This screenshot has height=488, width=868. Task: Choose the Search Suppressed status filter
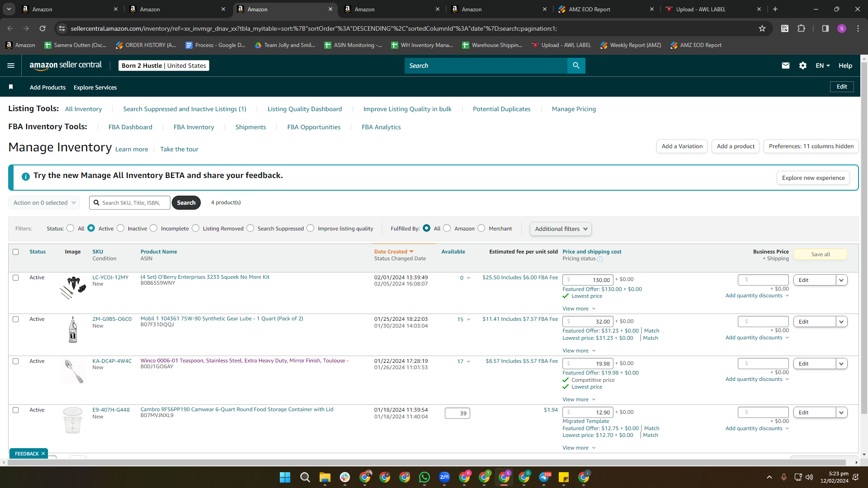click(250, 228)
